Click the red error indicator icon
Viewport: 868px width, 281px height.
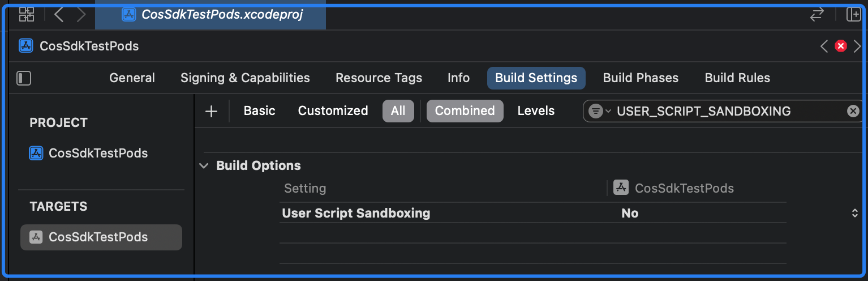coord(841,46)
